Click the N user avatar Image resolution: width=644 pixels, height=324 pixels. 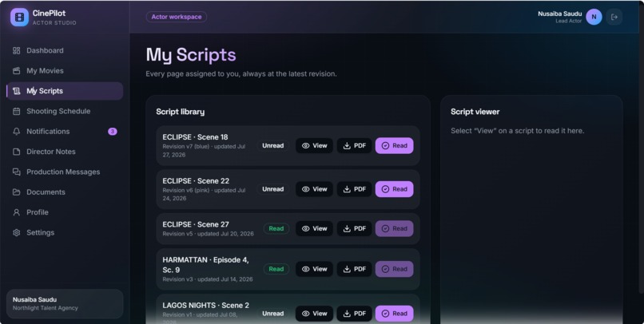pyautogui.click(x=594, y=17)
